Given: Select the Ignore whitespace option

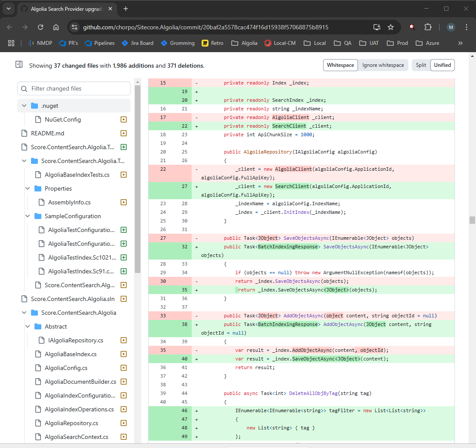Looking at the screenshot, I should [x=383, y=65].
